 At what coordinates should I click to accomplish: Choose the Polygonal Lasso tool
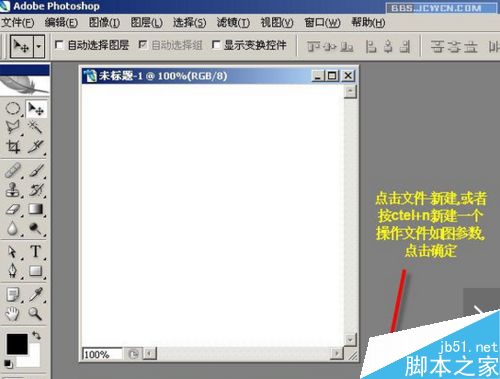click(x=13, y=127)
